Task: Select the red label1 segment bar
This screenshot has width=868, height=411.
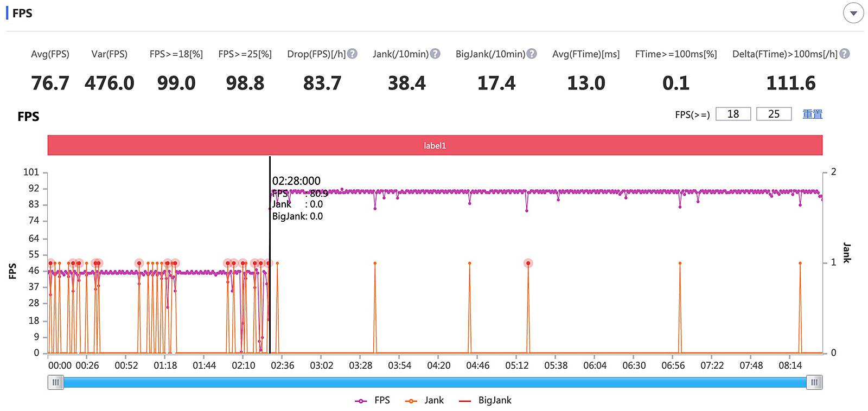Action: click(435, 145)
